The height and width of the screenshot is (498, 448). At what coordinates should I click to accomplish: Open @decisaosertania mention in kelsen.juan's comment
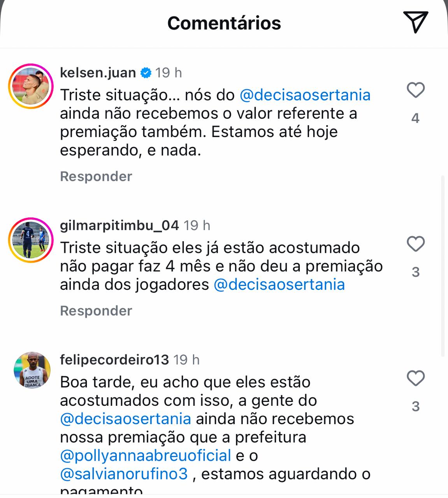coord(305,95)
